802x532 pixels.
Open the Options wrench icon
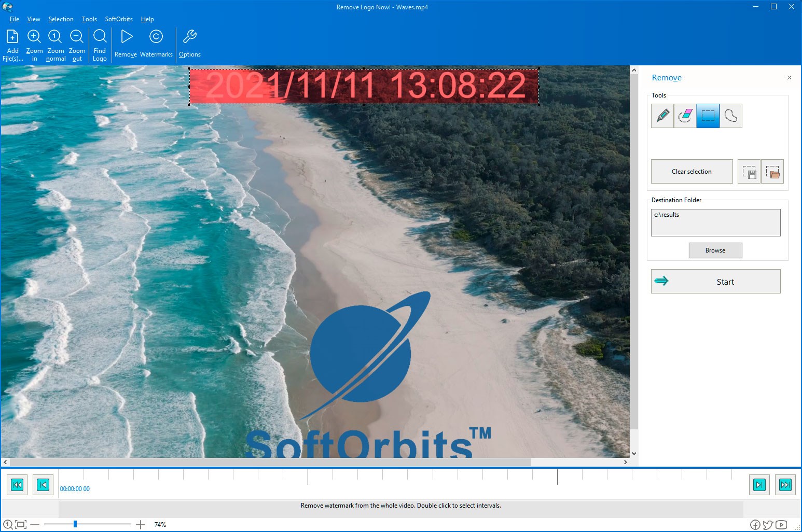point(190,36)
